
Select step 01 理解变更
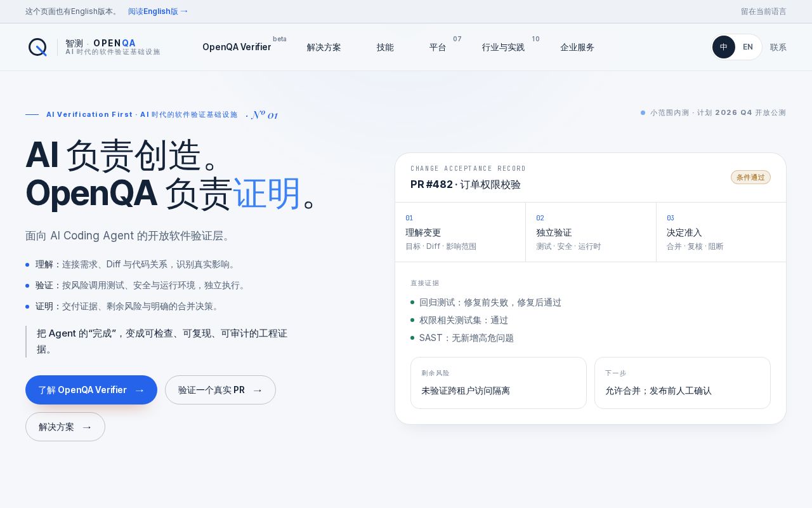point(460,232)
